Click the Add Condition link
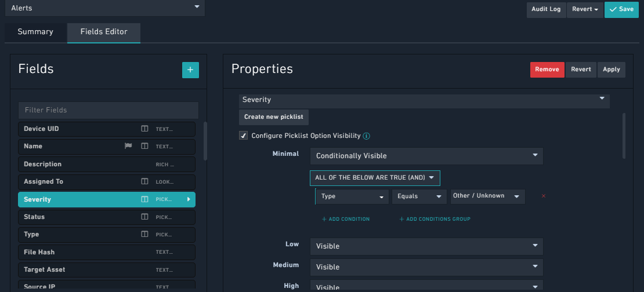 [346, 220]
